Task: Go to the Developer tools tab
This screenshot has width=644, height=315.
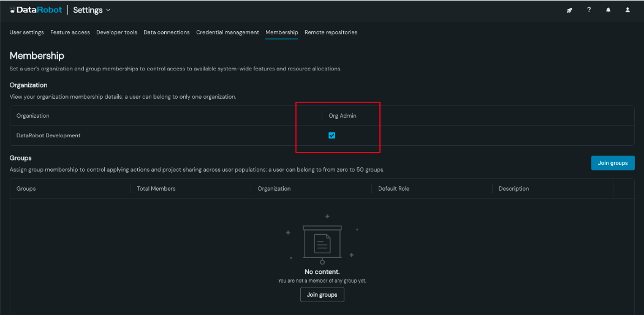Action: click(x=116, y=32)
